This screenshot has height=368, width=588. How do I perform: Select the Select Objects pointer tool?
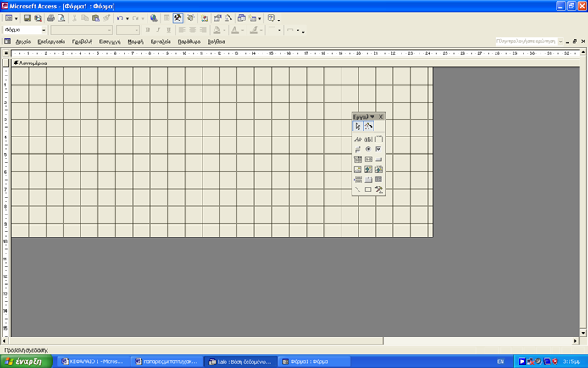click(358, 126)
